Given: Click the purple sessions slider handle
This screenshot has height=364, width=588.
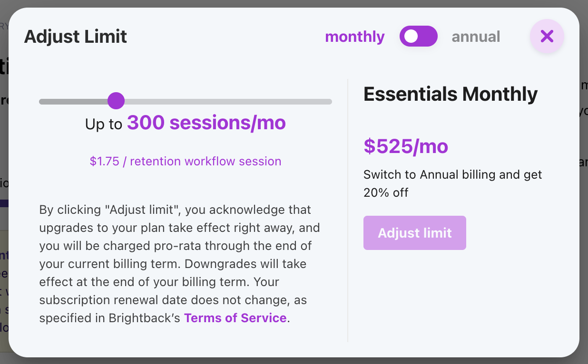Looking at the screenshot, I should pyautogui.click(x=116, y=101).
